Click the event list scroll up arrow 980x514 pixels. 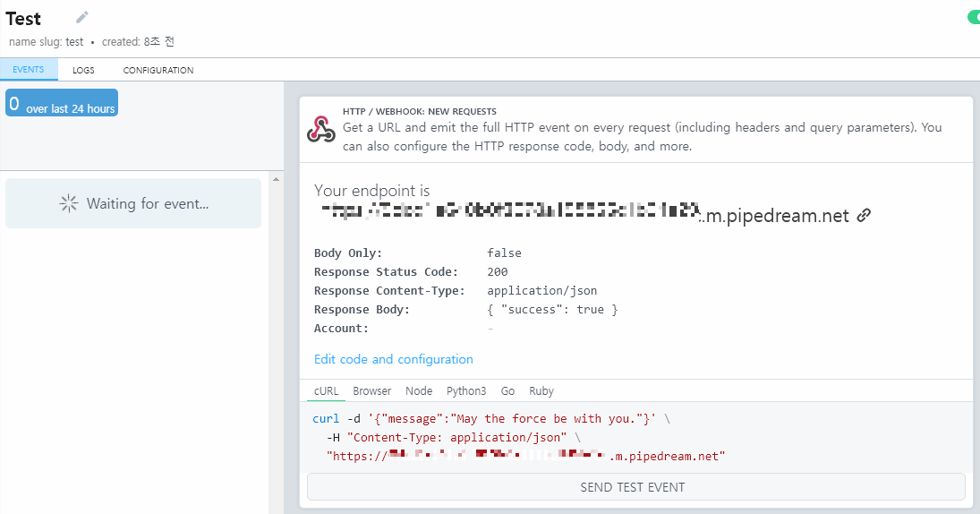pos(277,179)
